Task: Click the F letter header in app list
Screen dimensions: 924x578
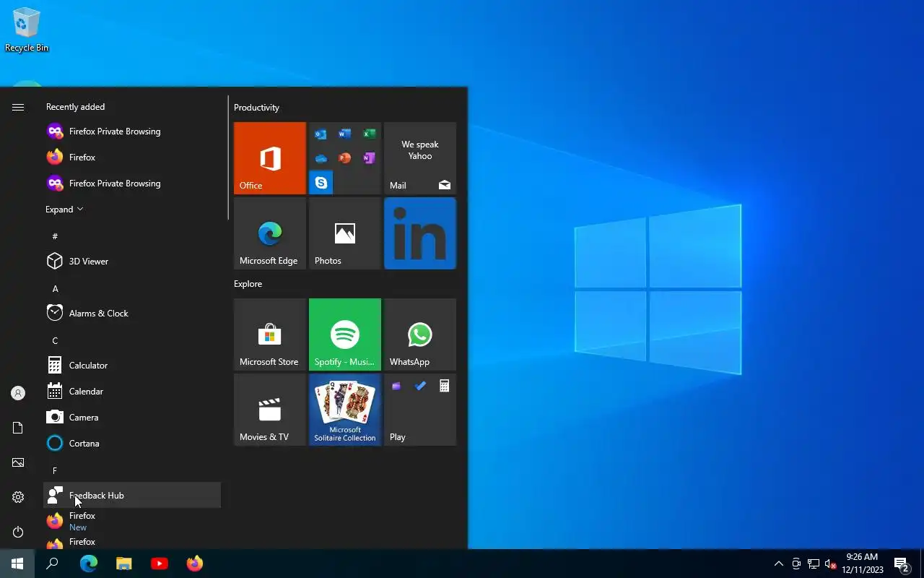Action: (132, 470)
